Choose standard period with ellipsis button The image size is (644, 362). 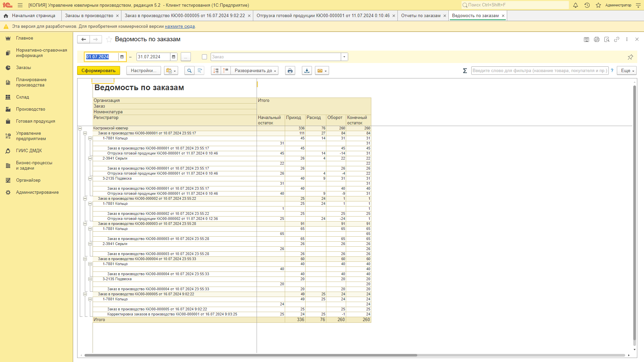tap(185, 57)
